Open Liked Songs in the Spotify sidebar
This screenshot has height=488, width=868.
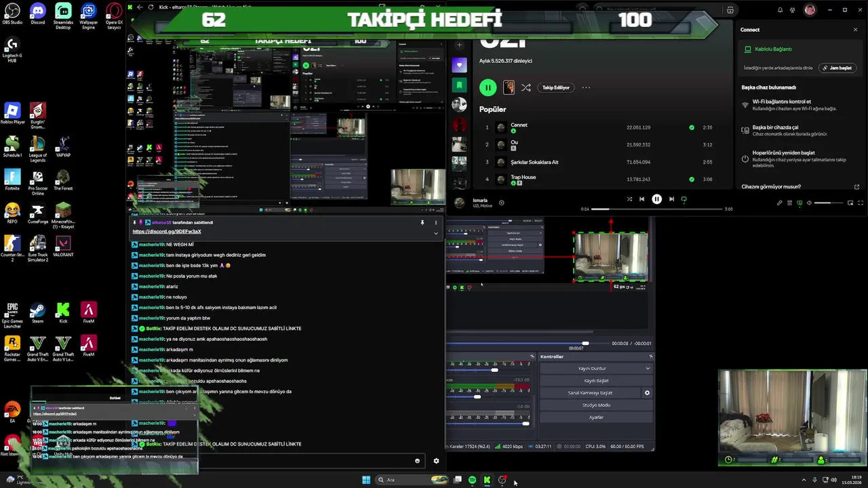[x=459, y=65]
